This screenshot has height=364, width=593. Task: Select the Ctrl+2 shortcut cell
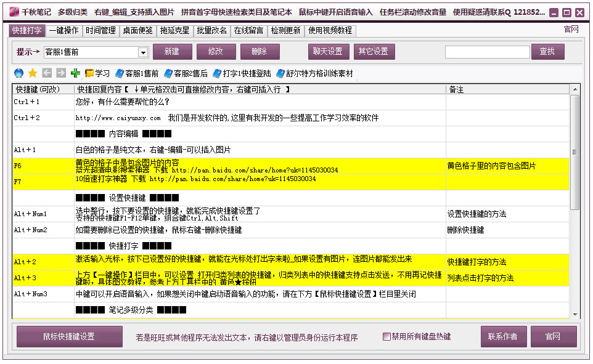(x=44, y=118)
